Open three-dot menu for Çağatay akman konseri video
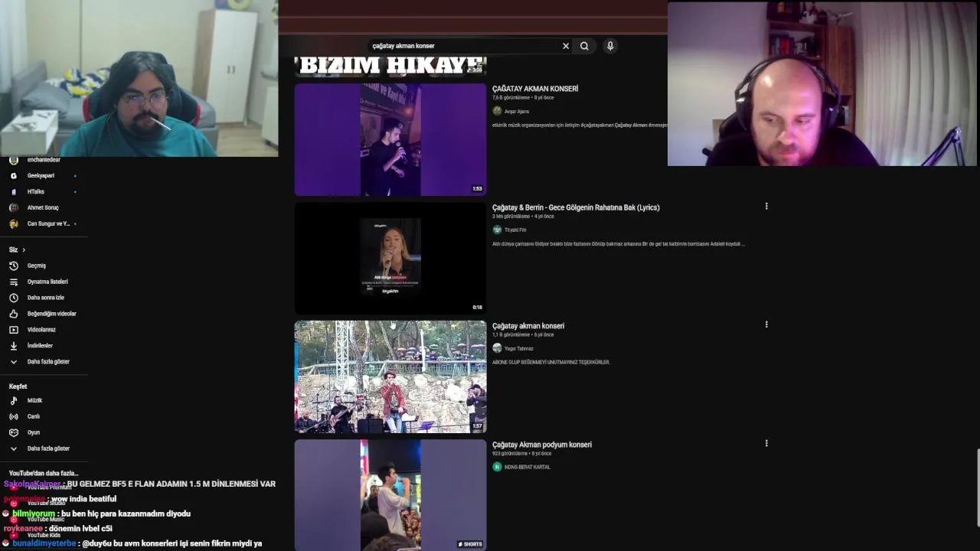This screenshot has height=551, width=980. 766,324
